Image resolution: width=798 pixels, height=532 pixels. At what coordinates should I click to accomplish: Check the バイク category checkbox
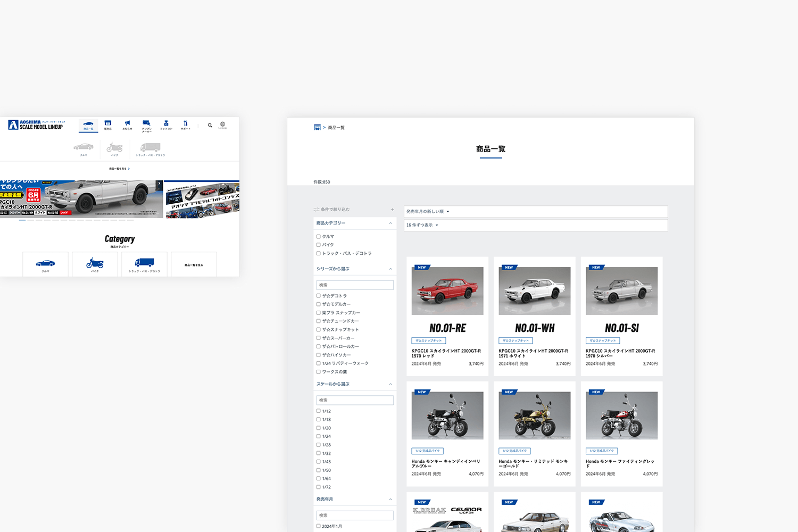coord(318,245)
